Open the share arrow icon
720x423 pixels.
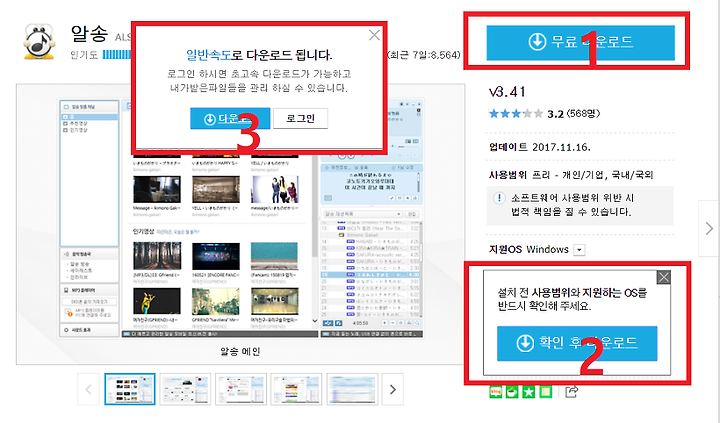pos(571,392)
